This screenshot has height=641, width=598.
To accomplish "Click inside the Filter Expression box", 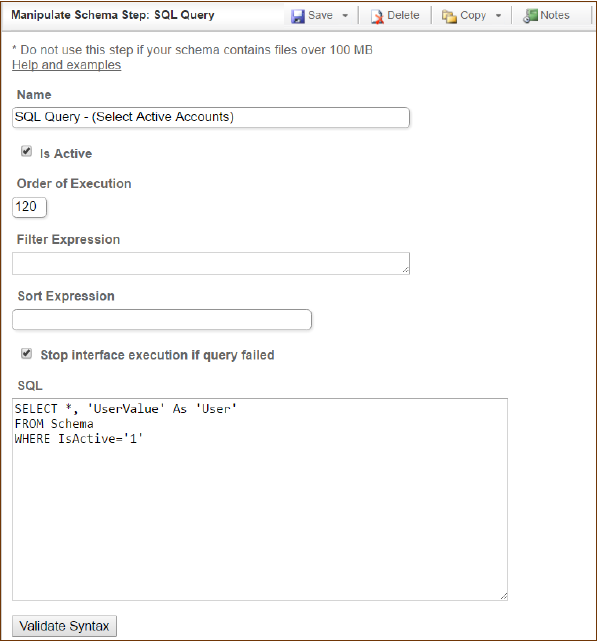I will [x=211, y=263].
